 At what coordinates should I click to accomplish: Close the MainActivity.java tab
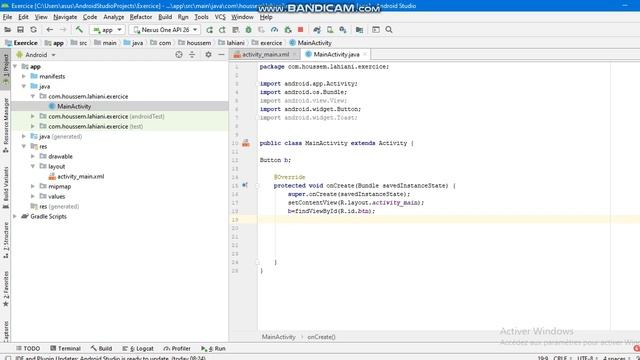pyautogui.click(x=365, y=54)
